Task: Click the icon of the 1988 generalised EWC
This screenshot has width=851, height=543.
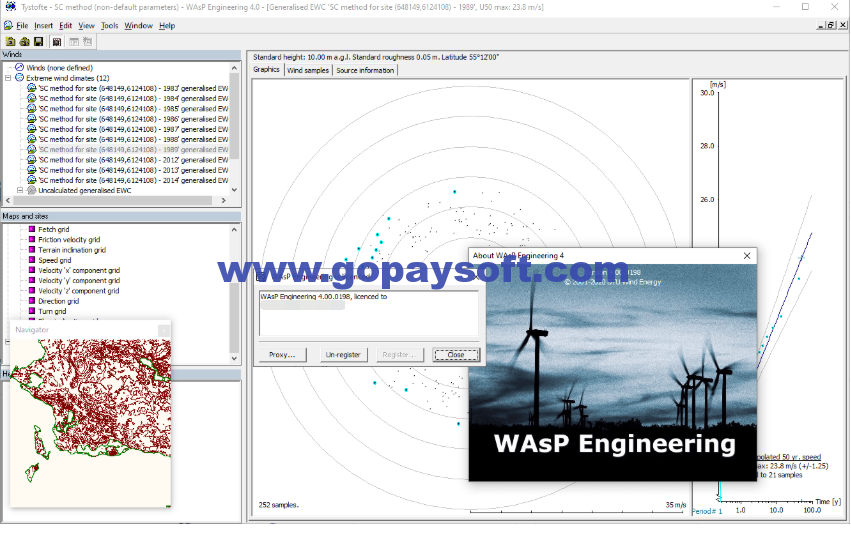Action: (x=31, y=139)
